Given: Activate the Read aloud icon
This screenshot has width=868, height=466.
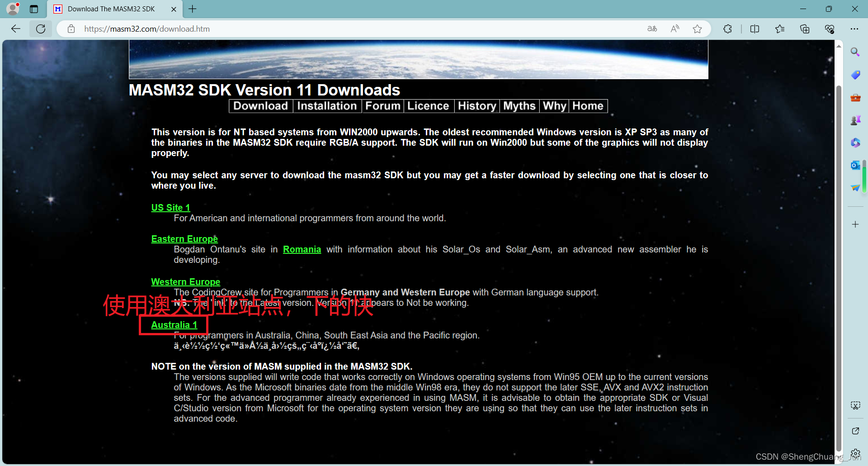Looking at the screenshot, I should (x=675, y=29).
